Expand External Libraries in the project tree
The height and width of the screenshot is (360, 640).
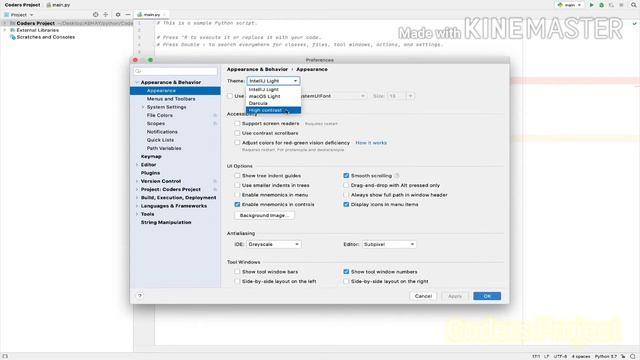pyautogui.click(x=5, y=30)
